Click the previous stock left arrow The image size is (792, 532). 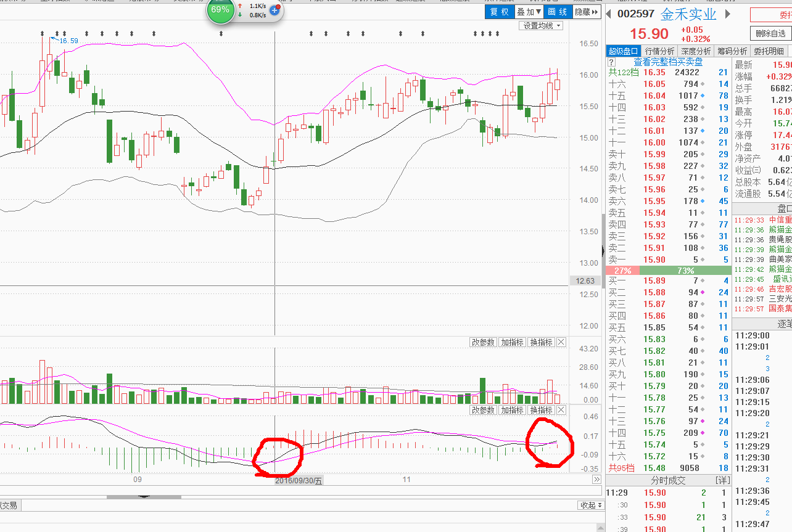click(609, 14)
